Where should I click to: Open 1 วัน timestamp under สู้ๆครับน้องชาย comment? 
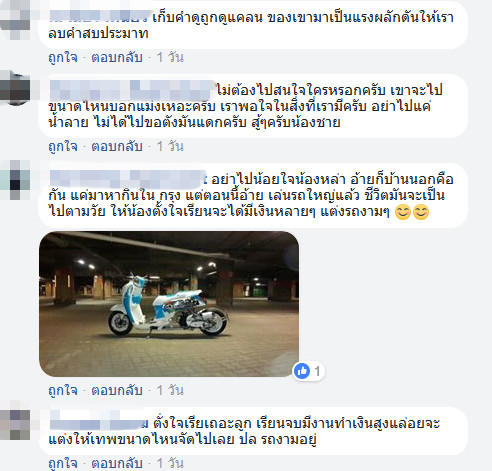click(170, 147)
